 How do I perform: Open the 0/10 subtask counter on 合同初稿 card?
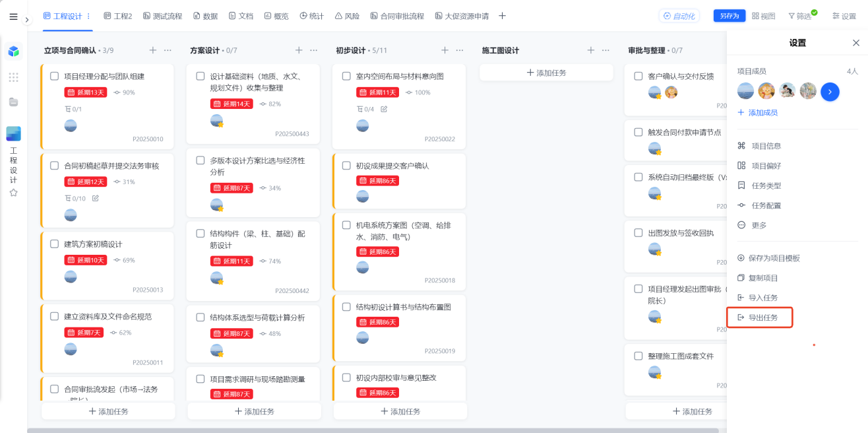(x=75, y=198)
